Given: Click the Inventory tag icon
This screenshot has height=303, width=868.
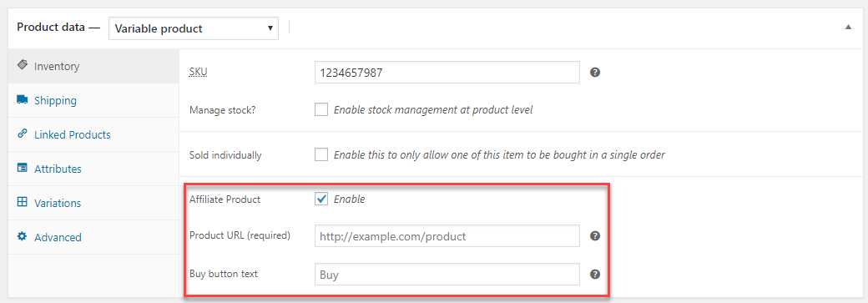Looking at the screenshot, I should 23,65.
